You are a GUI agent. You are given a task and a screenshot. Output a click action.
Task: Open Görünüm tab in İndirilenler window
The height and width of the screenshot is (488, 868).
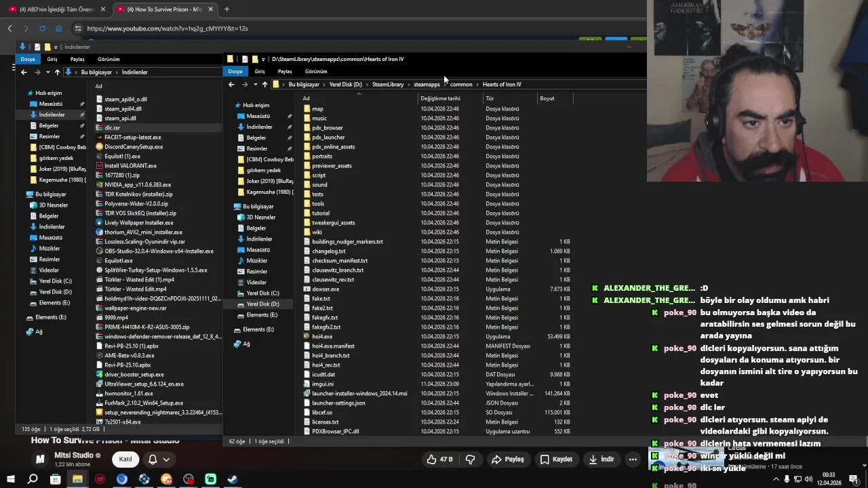[x=108, y=59]
